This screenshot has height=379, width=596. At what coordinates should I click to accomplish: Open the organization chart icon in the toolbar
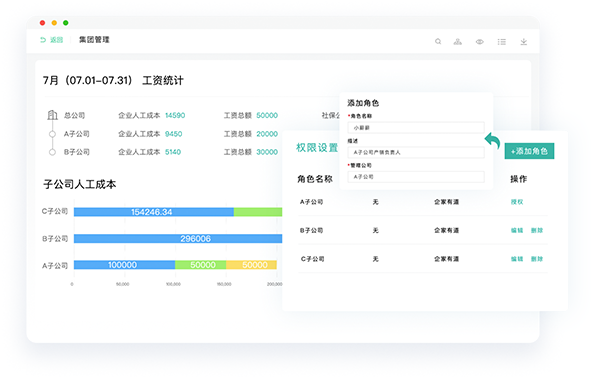point(458,41)
